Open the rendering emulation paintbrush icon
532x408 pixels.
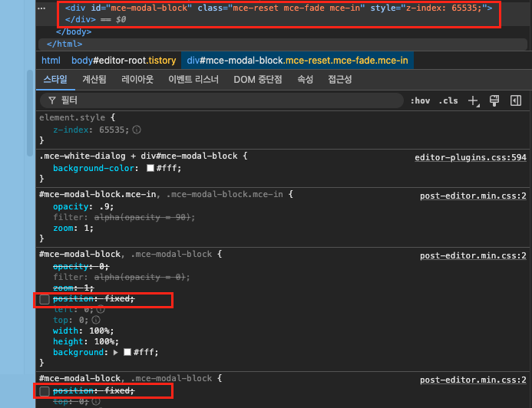[x=494, y=100]
